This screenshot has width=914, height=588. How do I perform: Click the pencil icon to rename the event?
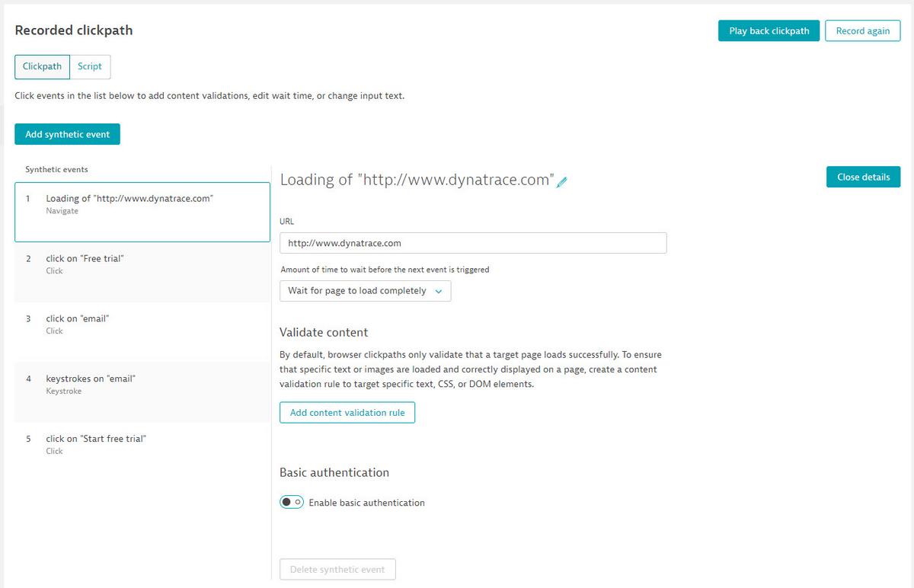coord(562,181)
